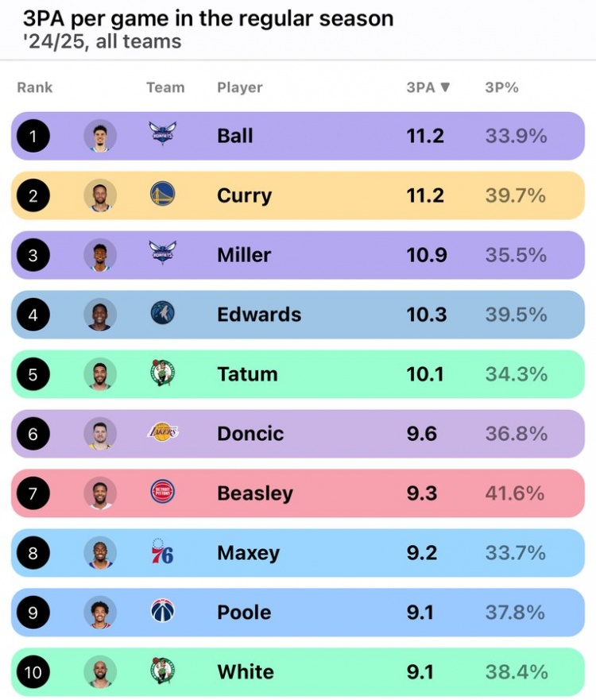This screenshot has width=596, height=700.
Task: Click the Celtics logo beside Tatum
Action: 163,373
